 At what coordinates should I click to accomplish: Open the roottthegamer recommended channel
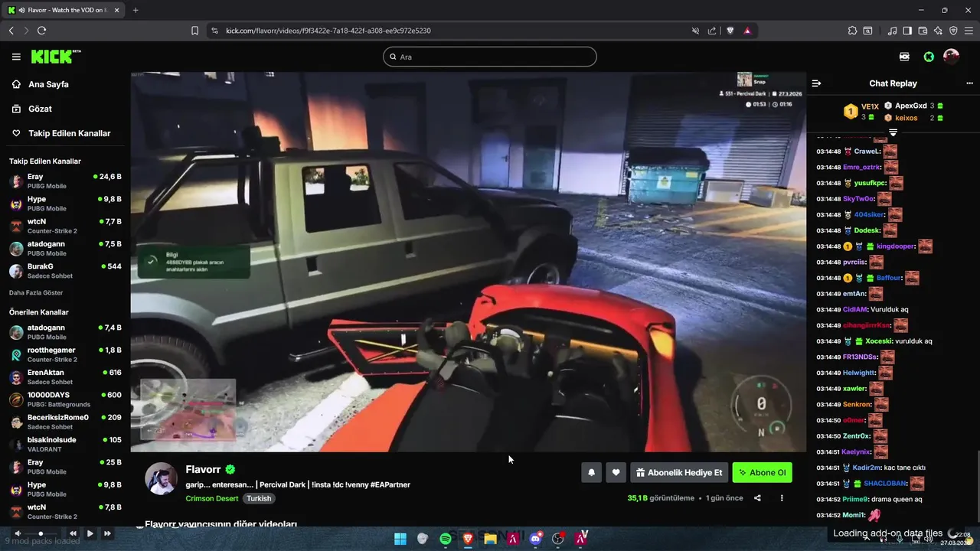click(65, 354)
